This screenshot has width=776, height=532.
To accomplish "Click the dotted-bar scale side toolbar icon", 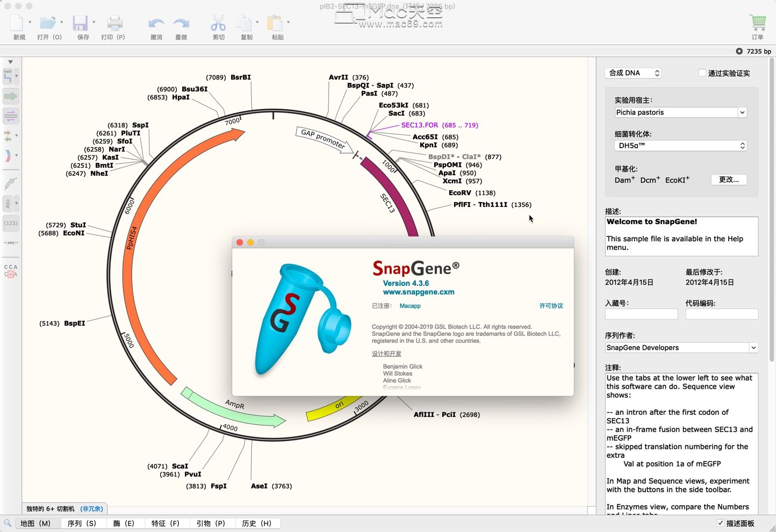I will [11, 243].
